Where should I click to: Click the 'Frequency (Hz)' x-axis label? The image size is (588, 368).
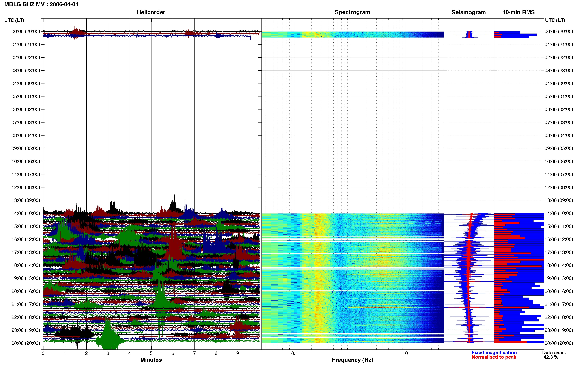pos(352,360)
